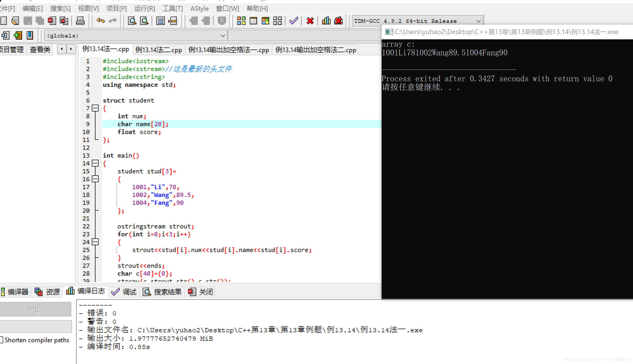The height and width of the screenshot is (364, 633).
Task: Collapse the for-loop fold at line 24
Action: tap(95, 242)
